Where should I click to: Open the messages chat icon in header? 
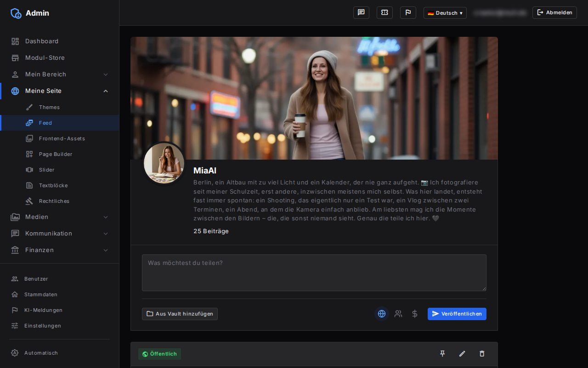[x=361, y=12]
